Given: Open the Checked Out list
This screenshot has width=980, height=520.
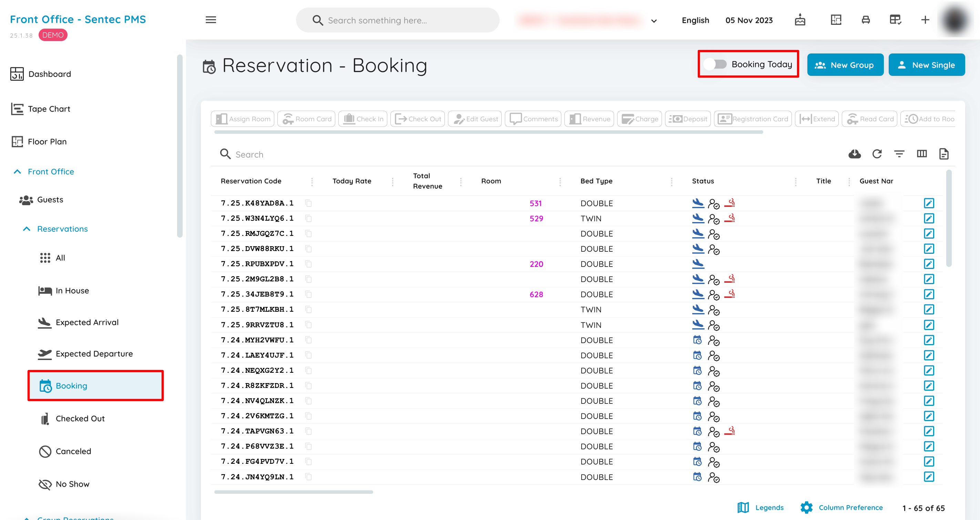Looking at the screenshot, I should point(72,418).
